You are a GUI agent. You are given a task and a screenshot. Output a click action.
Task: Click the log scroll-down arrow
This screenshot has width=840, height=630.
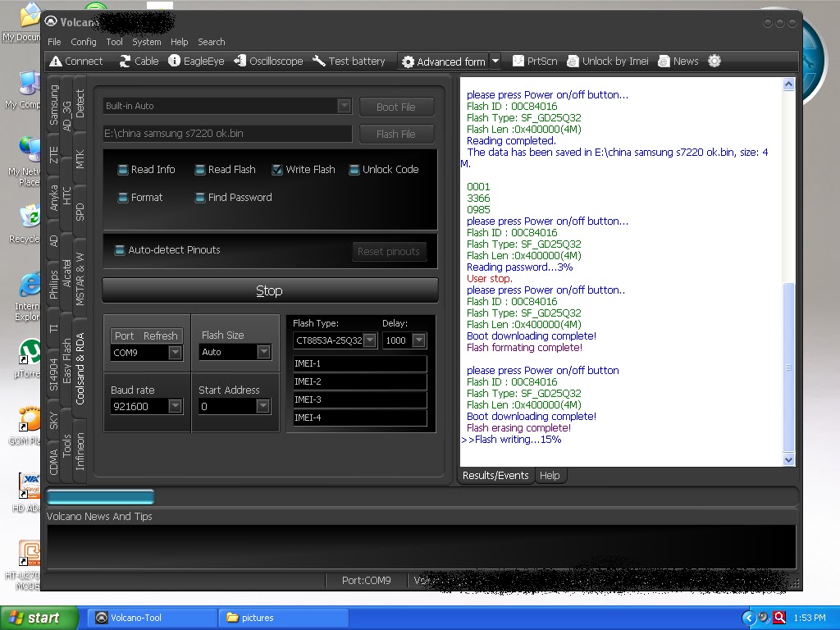(788, 459)
